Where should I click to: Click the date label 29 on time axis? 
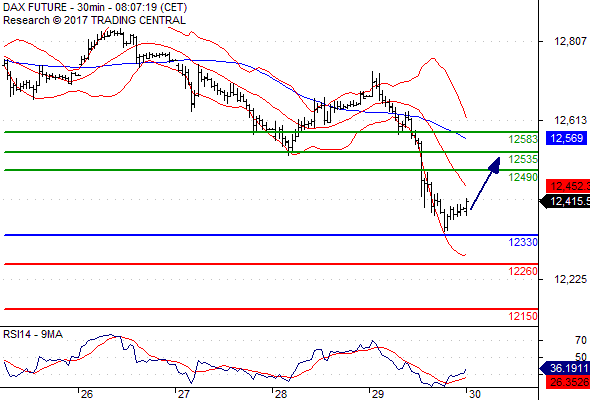coord(378,394)
